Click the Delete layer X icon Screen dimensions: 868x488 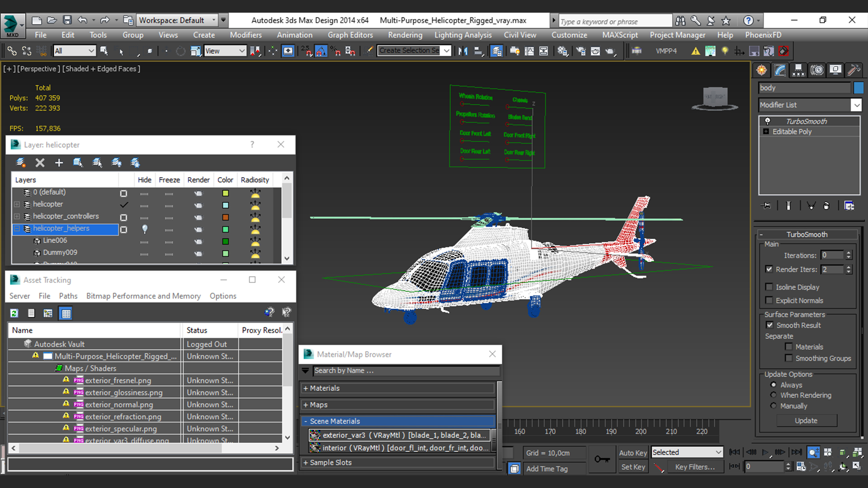40,163
